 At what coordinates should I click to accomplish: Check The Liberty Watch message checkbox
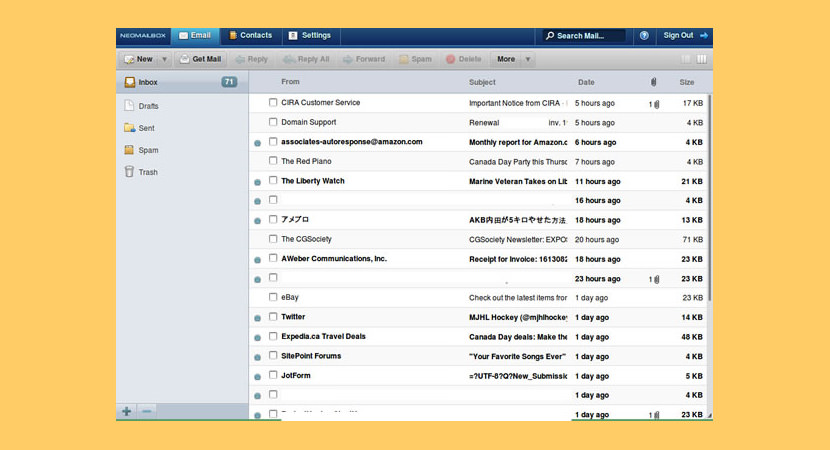click(273, 180)
